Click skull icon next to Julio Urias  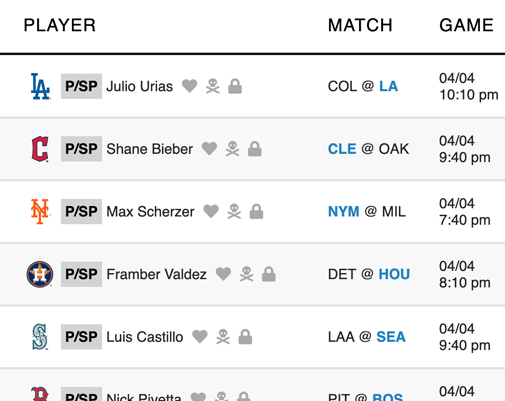(213, 86)
